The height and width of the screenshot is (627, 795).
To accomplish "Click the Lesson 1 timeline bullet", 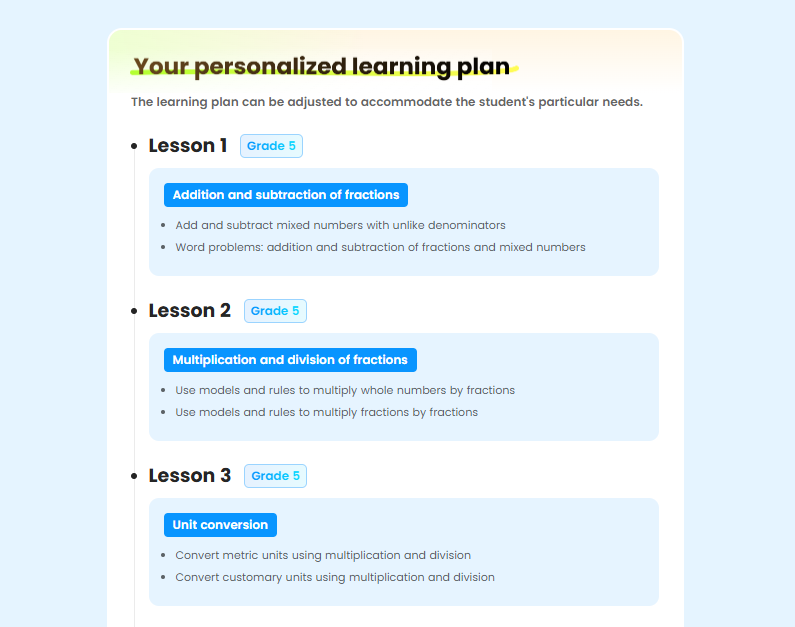I will tap(134, 146).
